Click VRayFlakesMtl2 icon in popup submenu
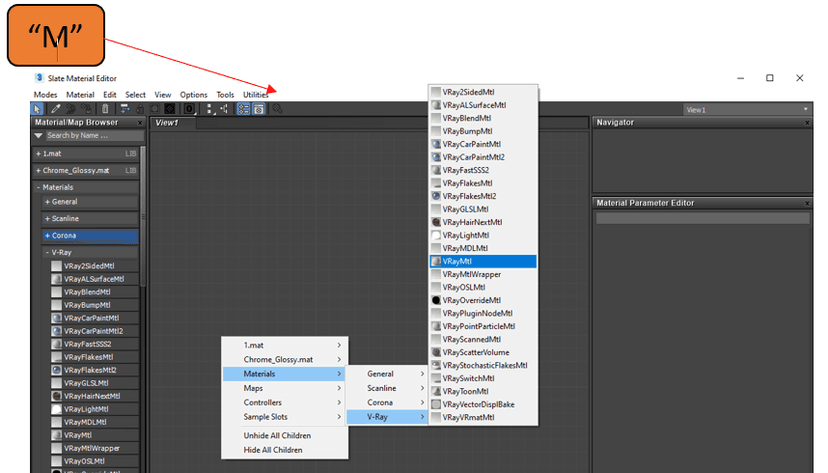The height and width of the screenshot is (473, 828). point(436,196)
